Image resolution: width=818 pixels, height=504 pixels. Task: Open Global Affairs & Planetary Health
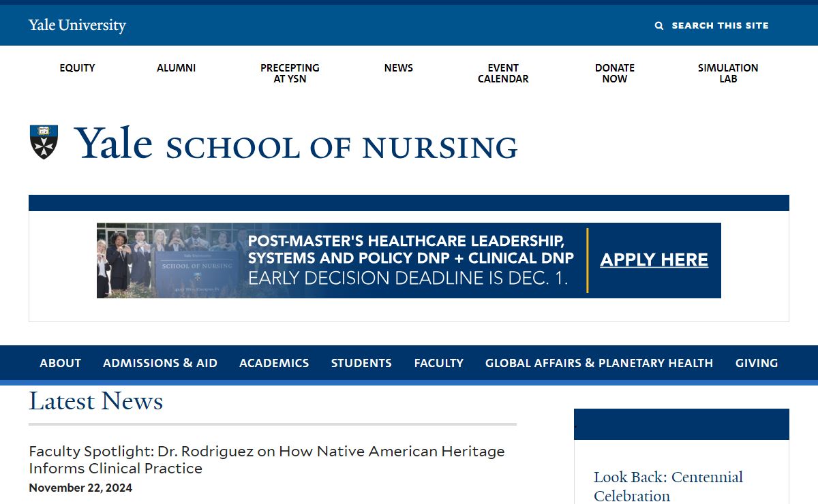tap(599, 363)
